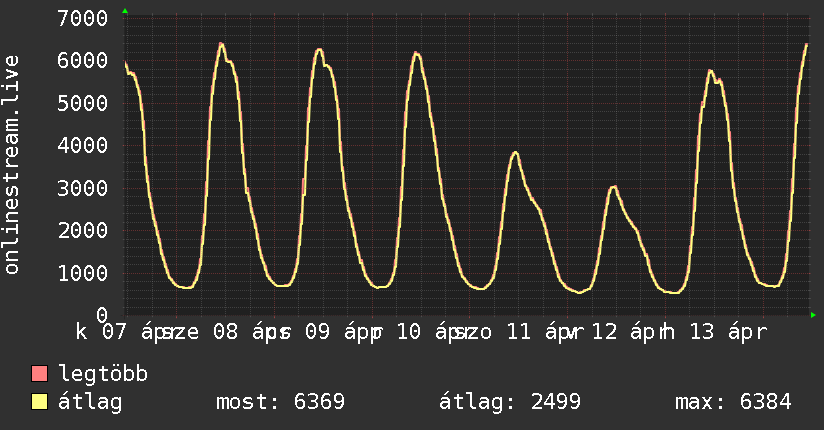
Task: Click the pink legtöbb legend swatch
Action: pos(39,374)
